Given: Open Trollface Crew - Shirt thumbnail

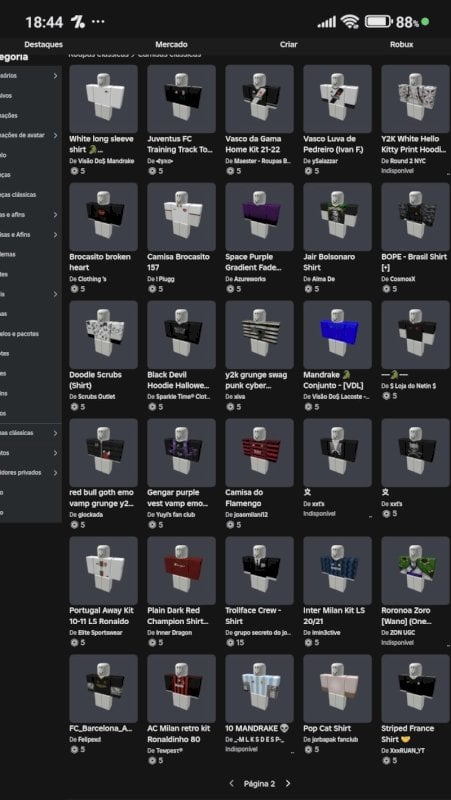Looking at the screenshot, I should [x=259, y=570].
